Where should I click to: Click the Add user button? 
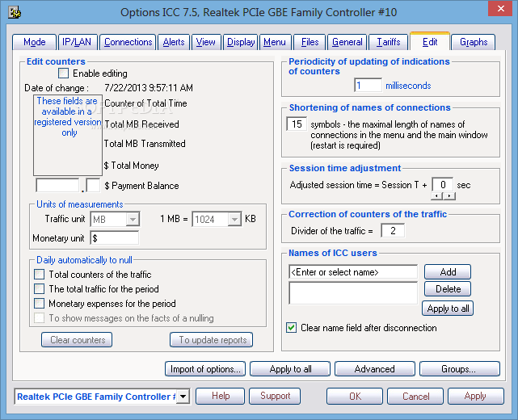tap(448, 272)
